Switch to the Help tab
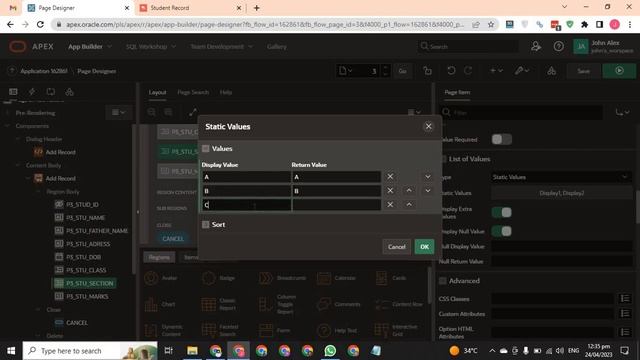 226,92
